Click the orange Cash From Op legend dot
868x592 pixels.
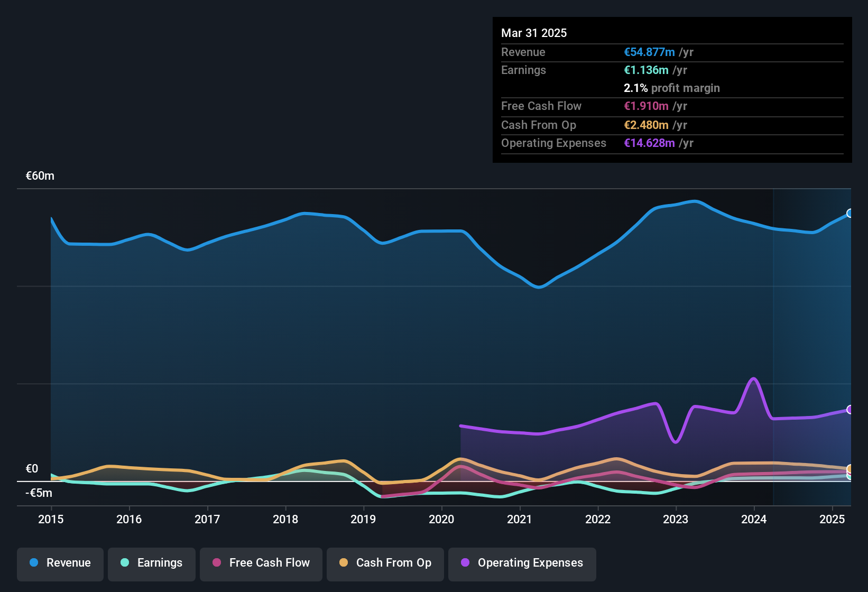tap(344, 563)
